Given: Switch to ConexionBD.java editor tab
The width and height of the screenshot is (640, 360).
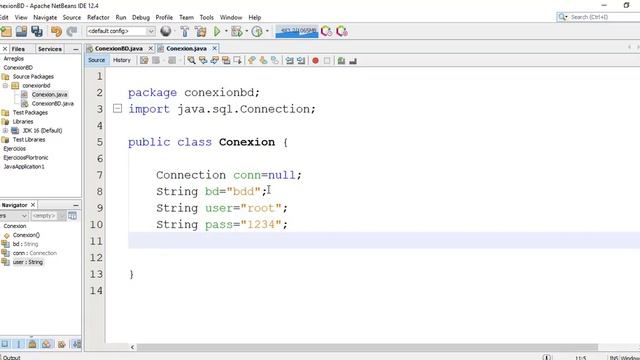Looking at the screenshot, I should pyautogui.click(x=118, y=49).
